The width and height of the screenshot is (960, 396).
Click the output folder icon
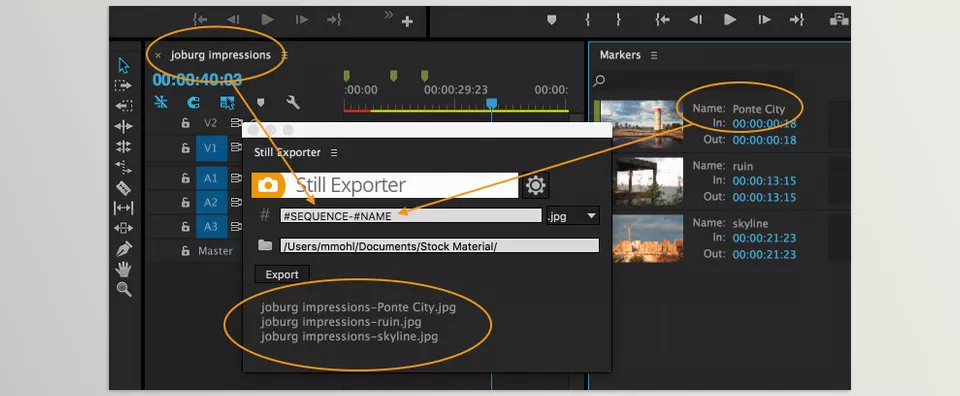(265, 245)
